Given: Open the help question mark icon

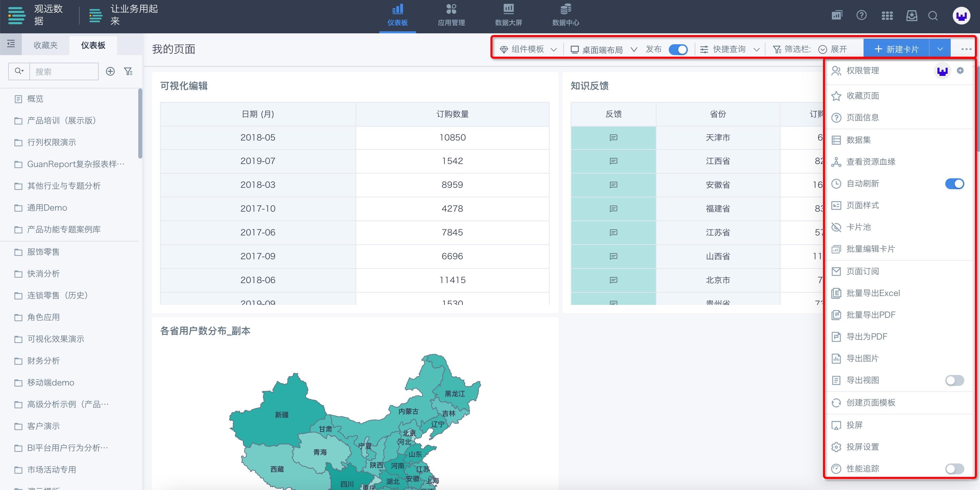Looking at the screenshot, I should (x=861, y=16).
